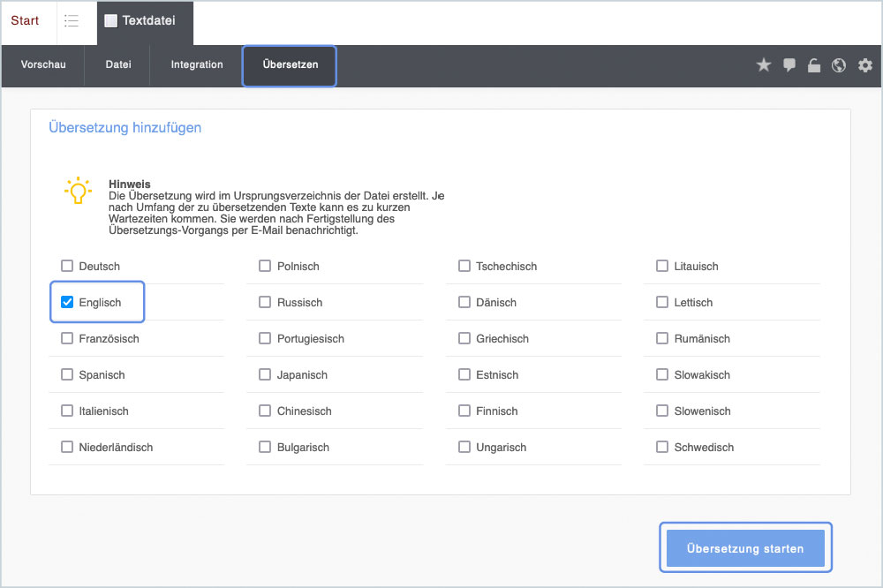Viewport: 883px width, 588px height.
Task: Open the comments speech bubble icon
Action: [789, 65]
